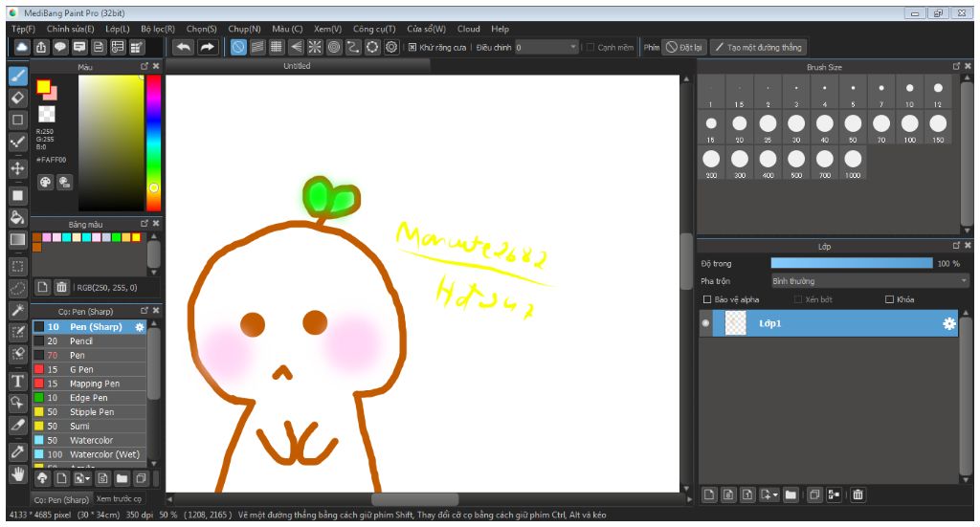Click the yellow foreground color swatch
This screenshot has height=527, width=980.
click(43, 87)
